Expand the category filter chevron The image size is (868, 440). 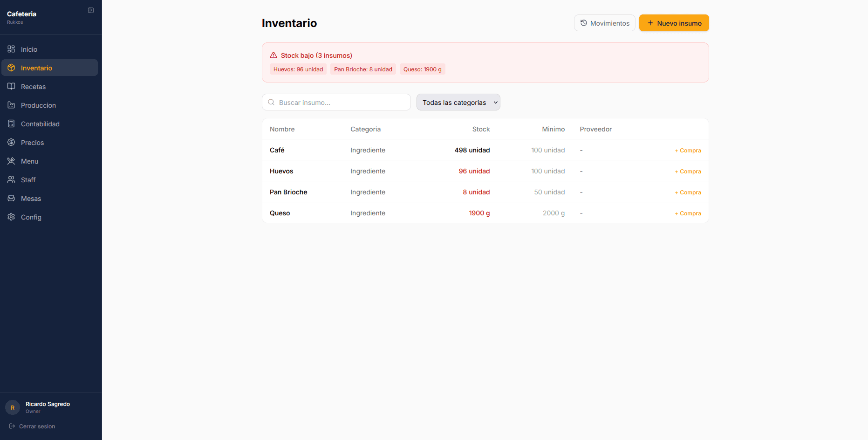tap(495, 102)
